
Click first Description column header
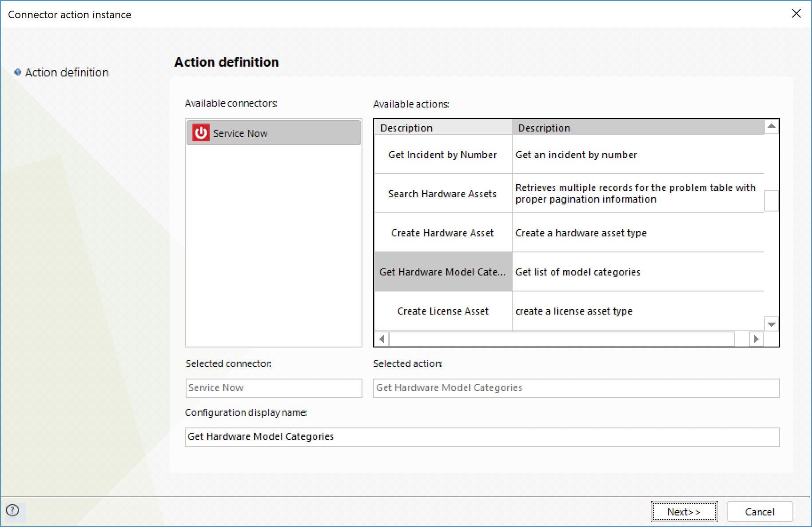click(443, 128)
